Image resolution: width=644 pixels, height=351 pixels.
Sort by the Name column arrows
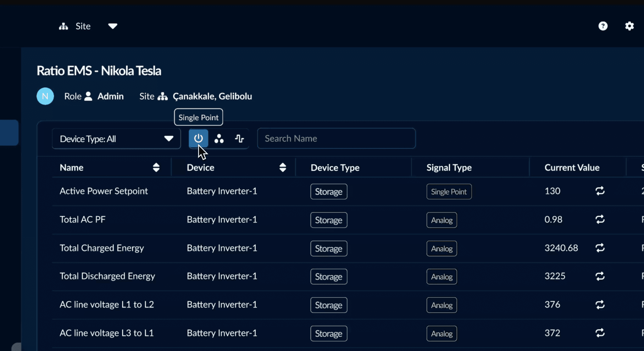156,168
